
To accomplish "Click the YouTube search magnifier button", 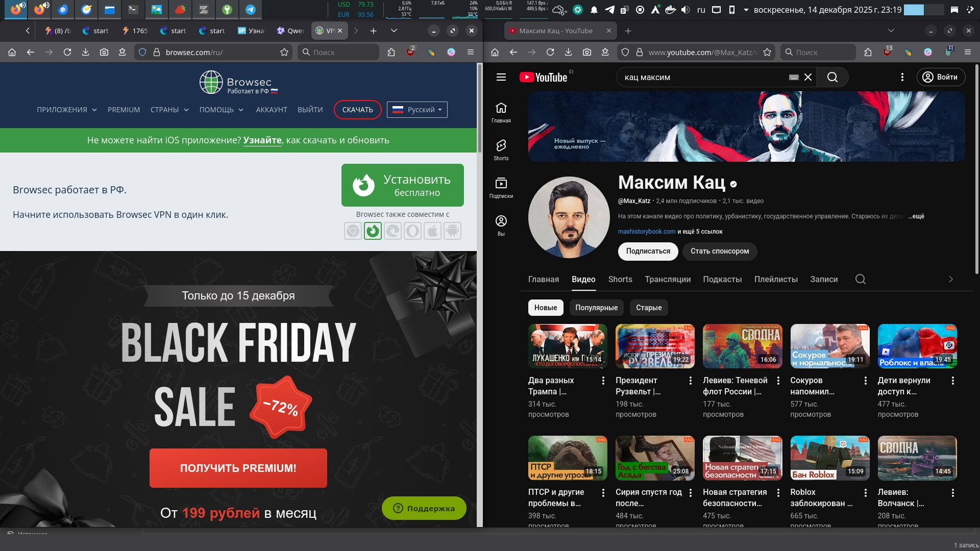I will [x=832, y=77].
